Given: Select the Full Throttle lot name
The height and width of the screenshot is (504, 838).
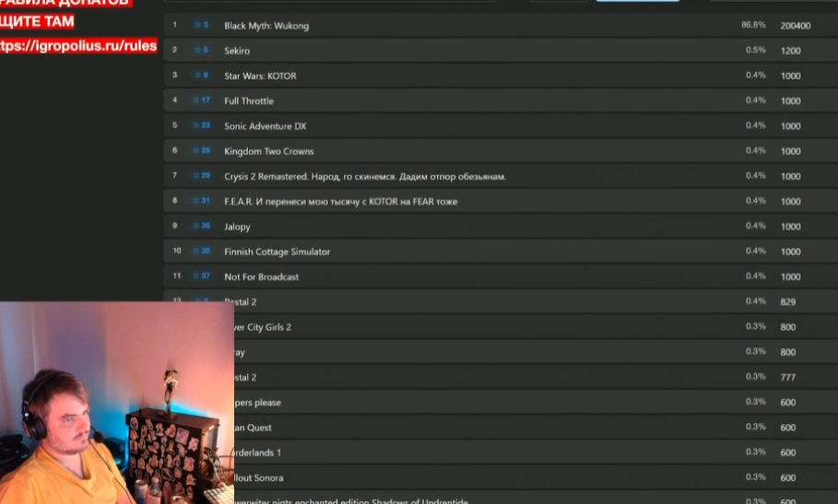Looking at the screenshot, I should 249,101.
